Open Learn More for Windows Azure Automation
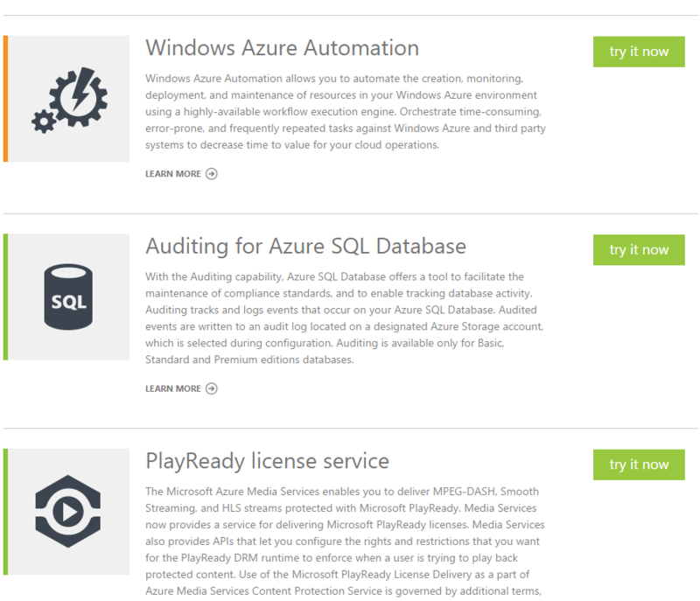Image resolution: width=700 pixels, height=601 pixels. point(181,173)
